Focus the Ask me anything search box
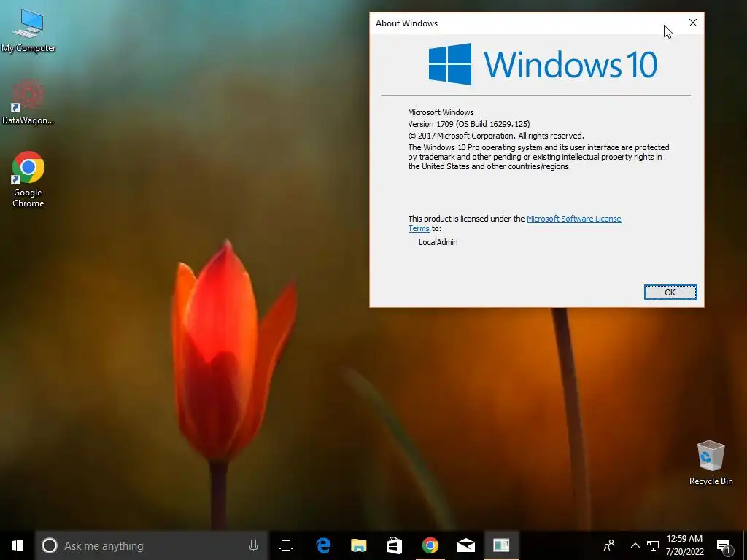Image resolution: width=747 pixels, height=560 pixels. [x=152, y=545]
